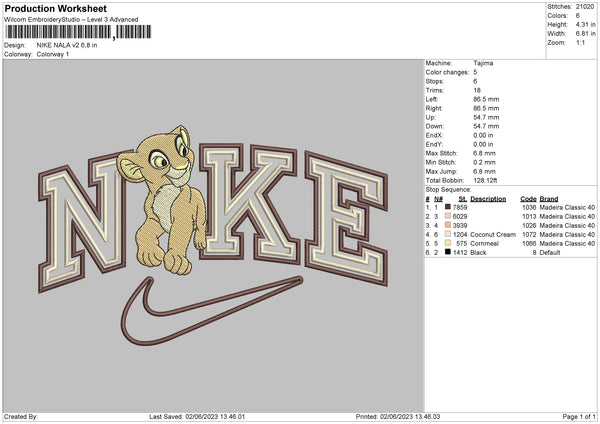
Task: Click the stitch count 7859
Action: 460,207
